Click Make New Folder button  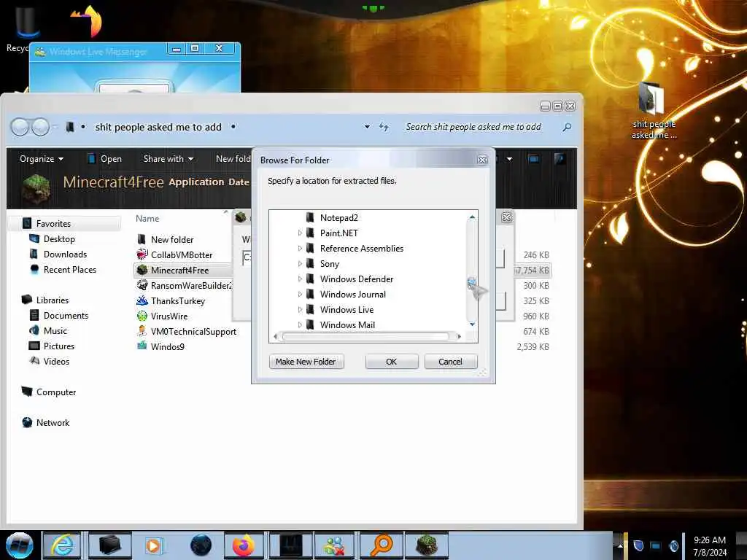pos(306,362)
